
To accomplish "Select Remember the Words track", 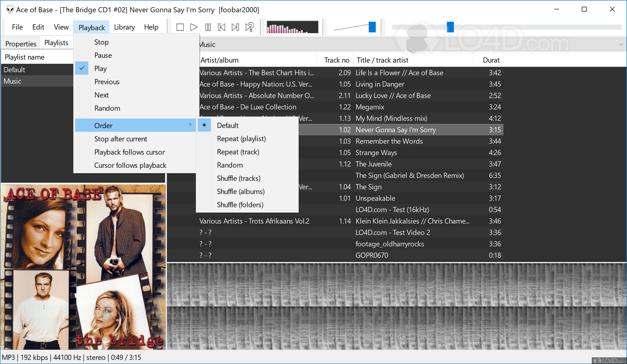I will point(401,141).
